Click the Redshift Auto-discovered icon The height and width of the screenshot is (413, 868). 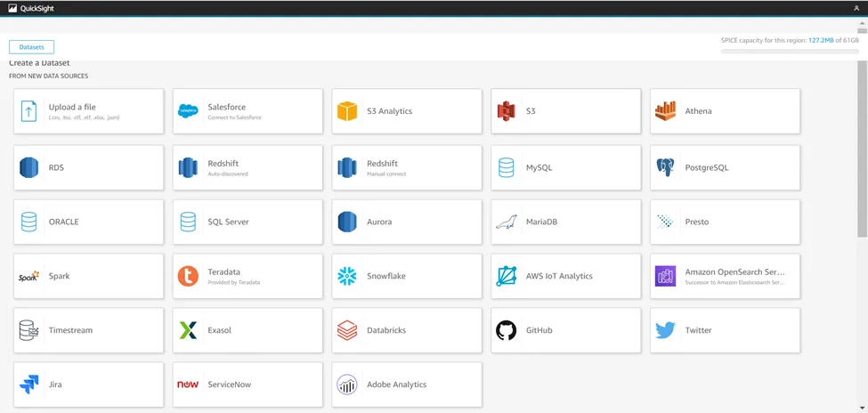(188, 167)
